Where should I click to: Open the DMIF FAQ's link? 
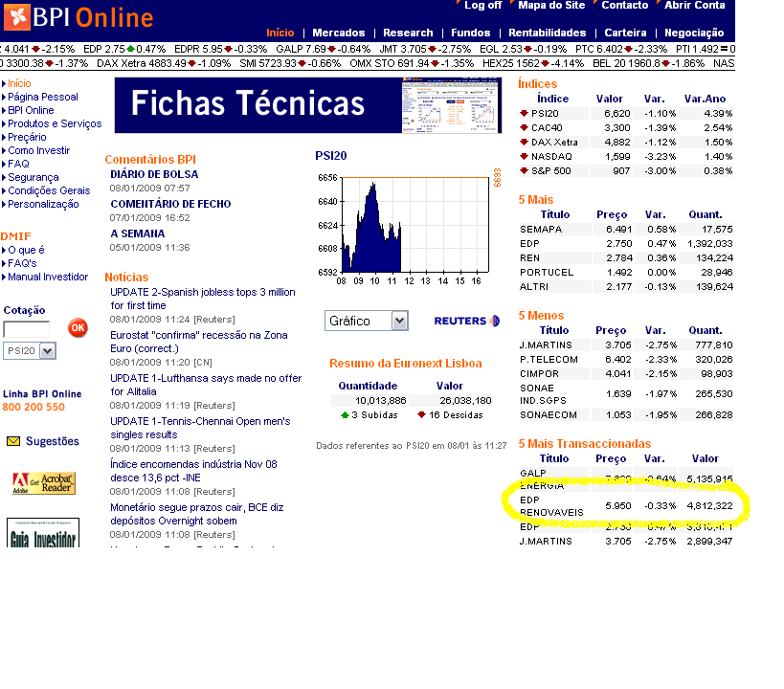tap(22, 263)
